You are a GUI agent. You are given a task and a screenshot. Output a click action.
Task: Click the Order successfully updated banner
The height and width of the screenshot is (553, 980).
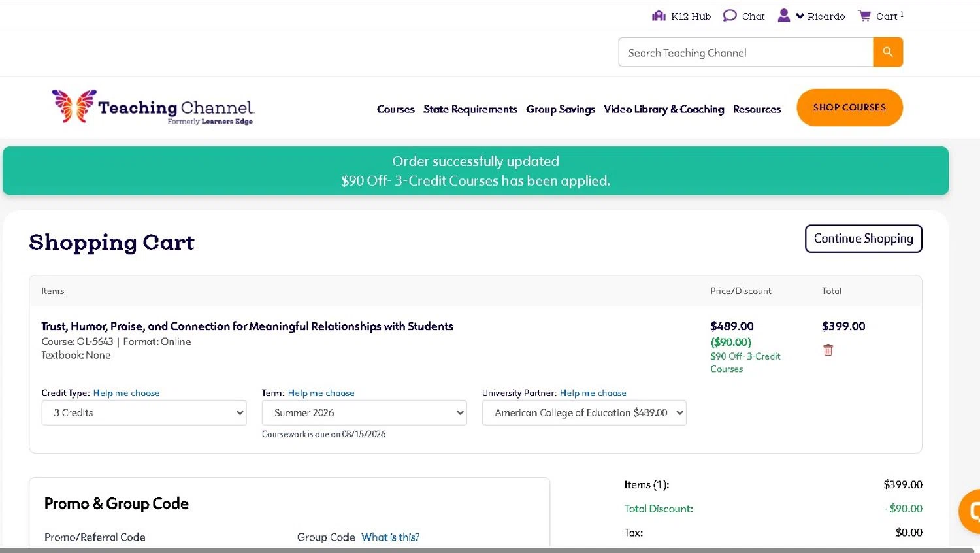[476, 171]
